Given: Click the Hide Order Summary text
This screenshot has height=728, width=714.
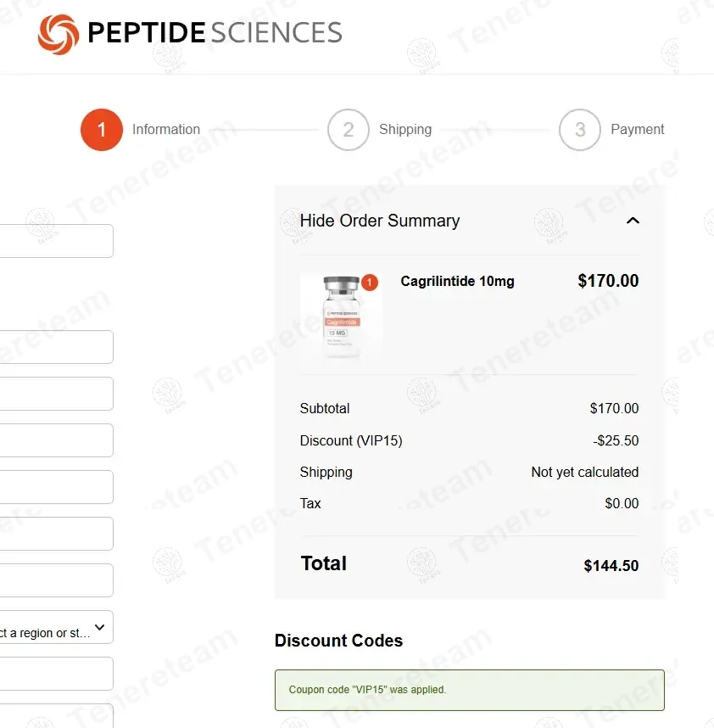Looking at the screenshot, I should click(x=380, y=221).
